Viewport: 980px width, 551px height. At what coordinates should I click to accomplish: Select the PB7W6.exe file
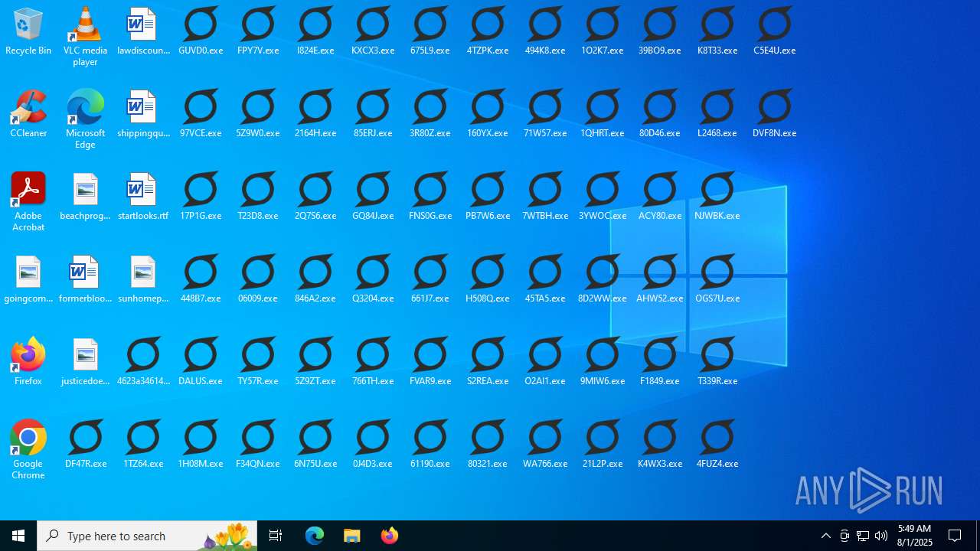(488, 197)
